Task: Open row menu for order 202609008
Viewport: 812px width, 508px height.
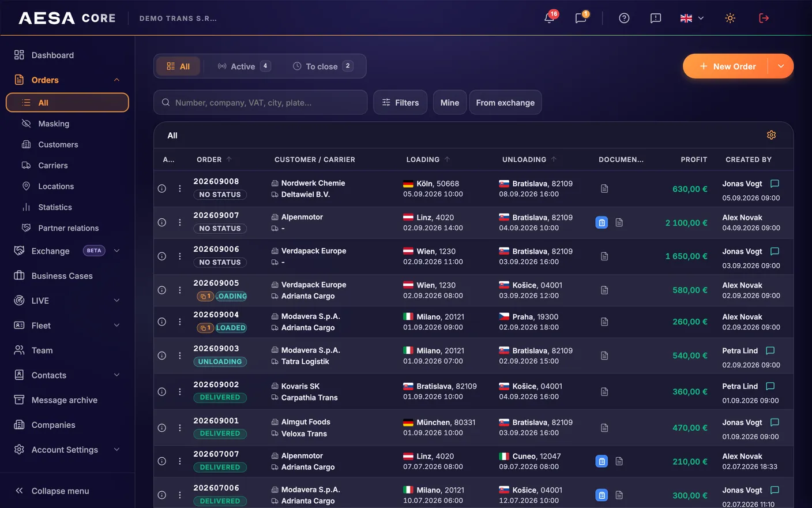Action: (x=180, y=189)
